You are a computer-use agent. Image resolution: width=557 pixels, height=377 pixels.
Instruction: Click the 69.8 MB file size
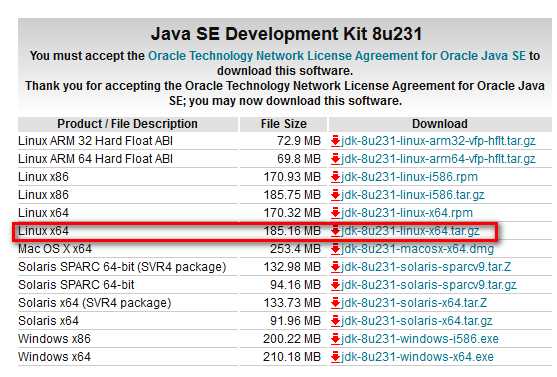[299, 159]
